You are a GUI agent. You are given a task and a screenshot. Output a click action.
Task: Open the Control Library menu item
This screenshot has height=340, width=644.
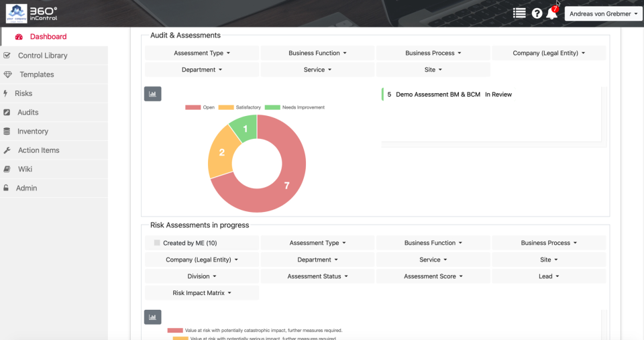coord(43,56)
